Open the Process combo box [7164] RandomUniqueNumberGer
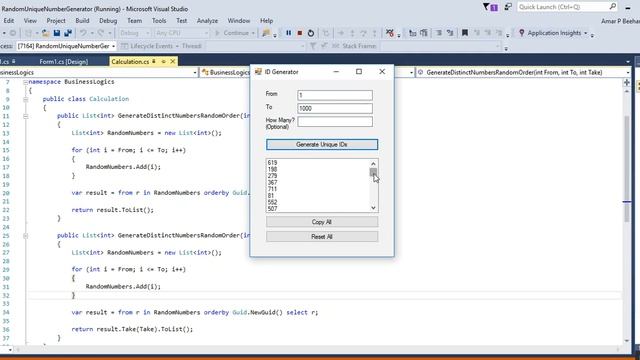Image resolution: width=640 pixels, height=360 pixels. pos(67,46)
